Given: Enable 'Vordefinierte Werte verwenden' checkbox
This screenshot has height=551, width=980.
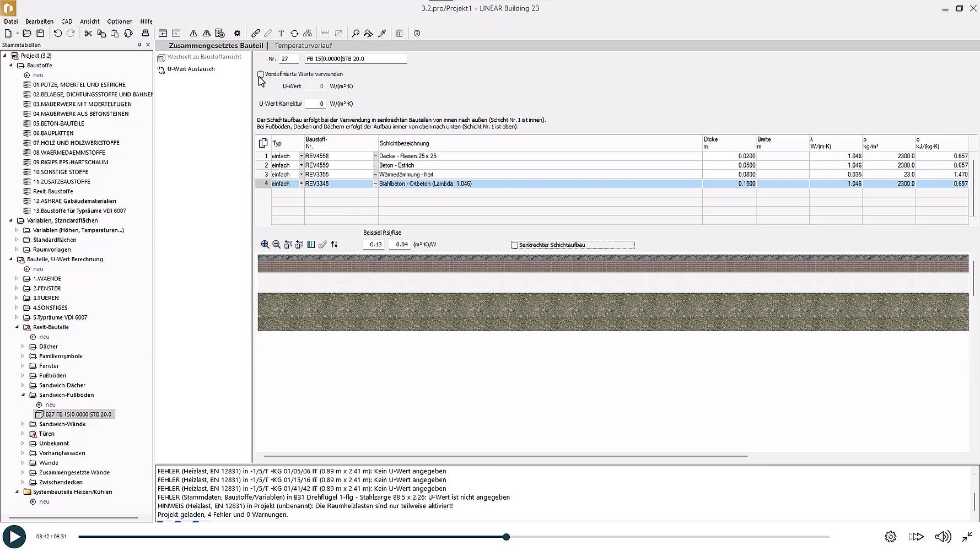Looking at the screenshot, I should [x=261, y=74].
